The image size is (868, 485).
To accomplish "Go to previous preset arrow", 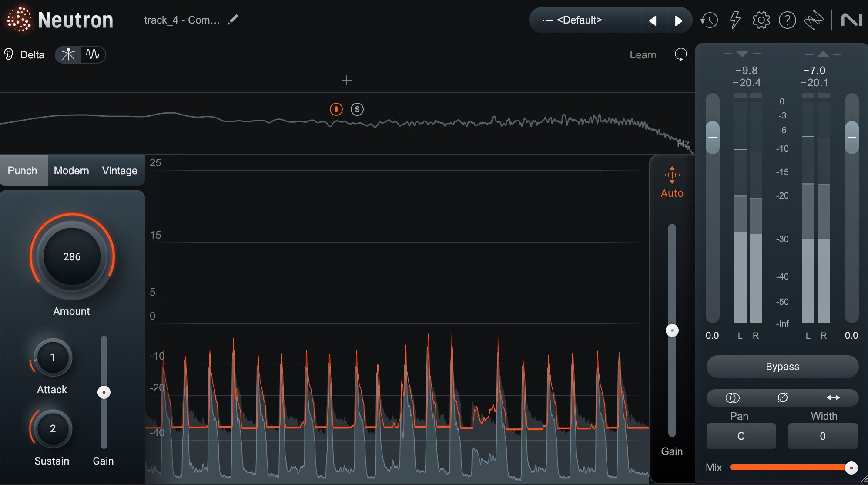I will pyautogui.click(x=652, y=20).
